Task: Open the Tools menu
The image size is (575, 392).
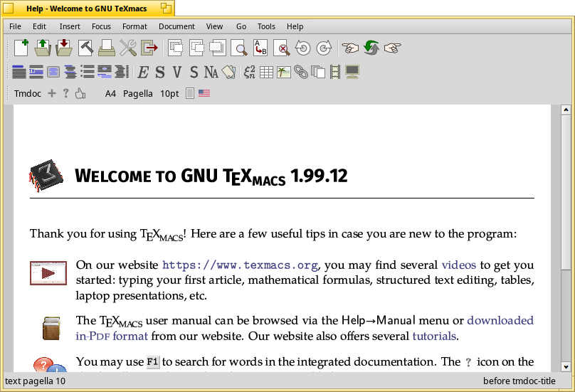Action: 266,26
